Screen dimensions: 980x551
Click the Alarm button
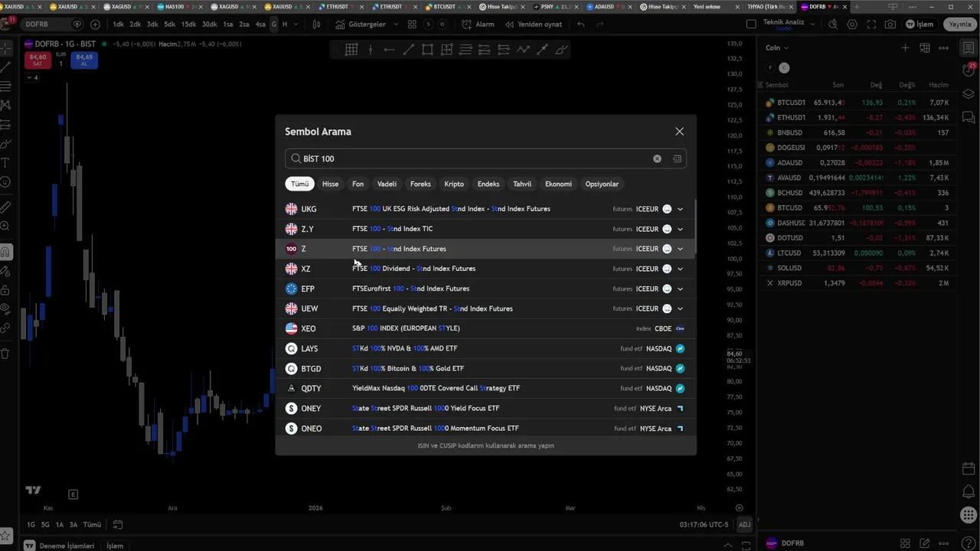tap(478, 24)
